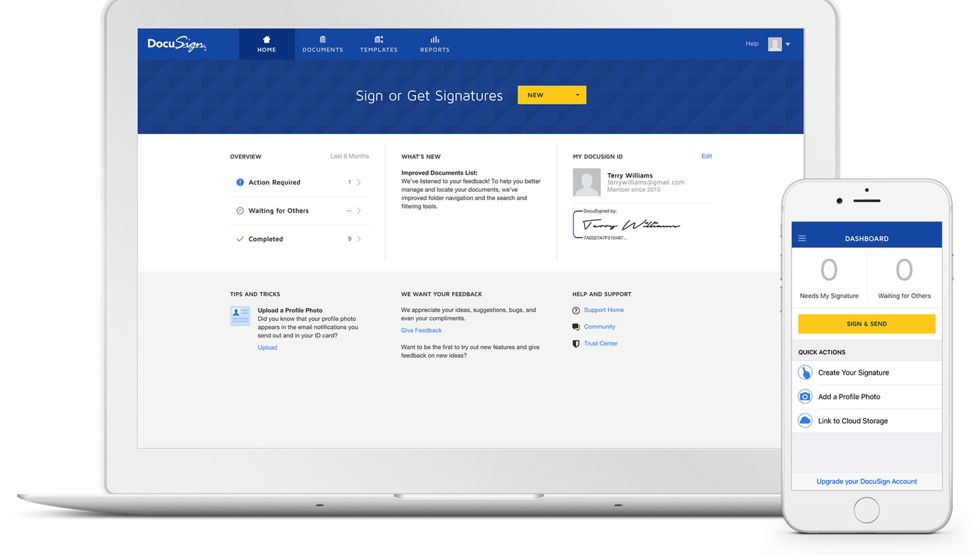Tap the Link to Cloud Storage cloud icon
Image resolution: width=980 pixels, height=555 pixels.
805,420
